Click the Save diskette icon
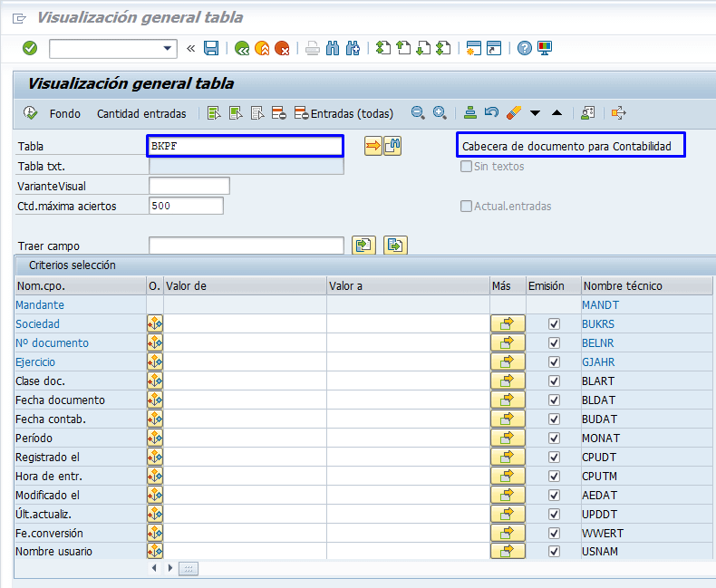This screenshot has width=716, height=588. (x=211, y=48)
